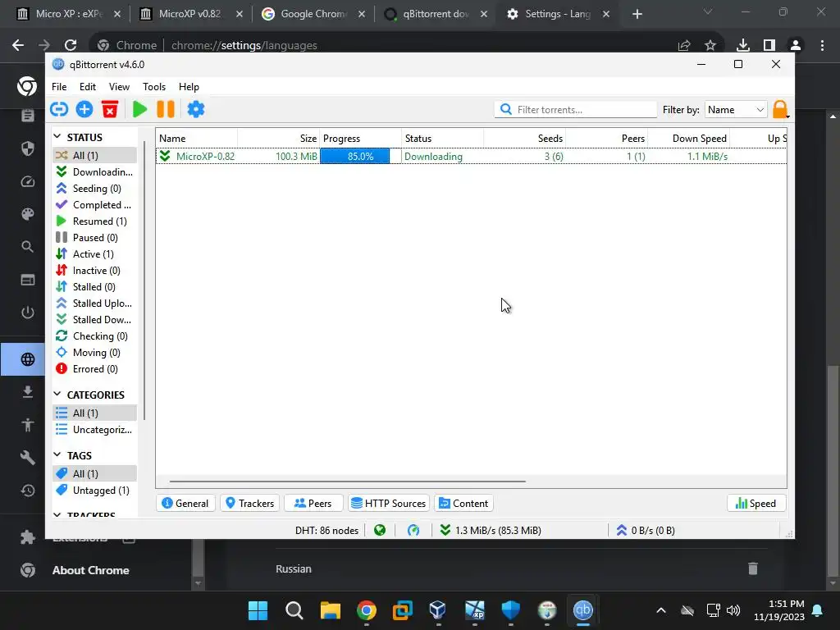The height and width of the screenshot is (630, 840).
Task: Sort by the Seeds column header
Action: [524, 138]
